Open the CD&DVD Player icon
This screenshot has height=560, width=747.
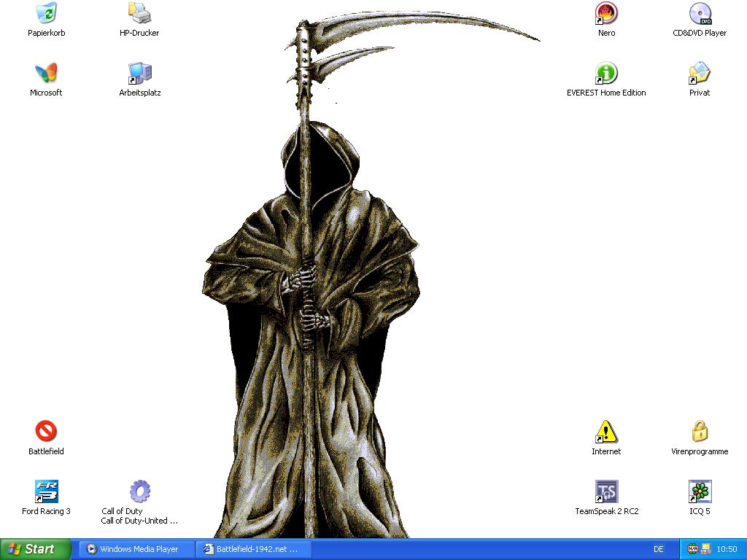tap(700, 14)
